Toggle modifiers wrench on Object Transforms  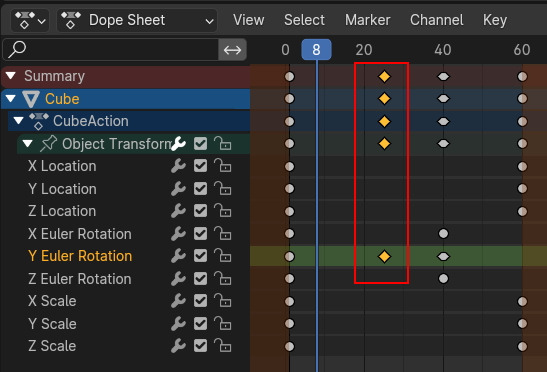(178, 144)
